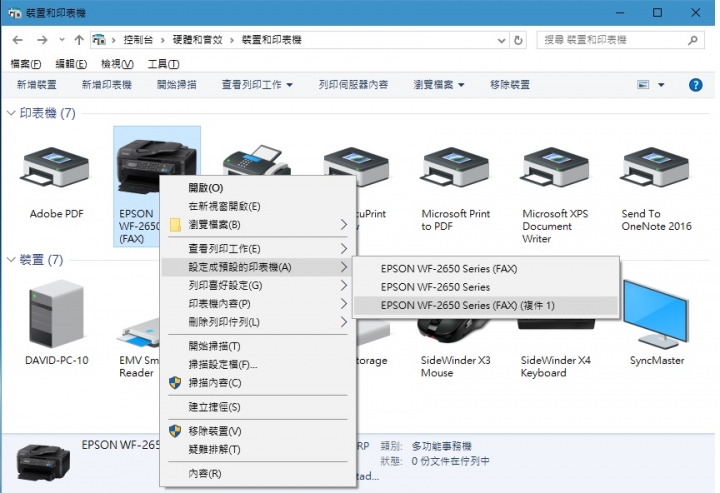Select the DAVID-PC-10 computer device
Image resolution: width=720 pixels, height=493 pixels.
tap(56, 314)
